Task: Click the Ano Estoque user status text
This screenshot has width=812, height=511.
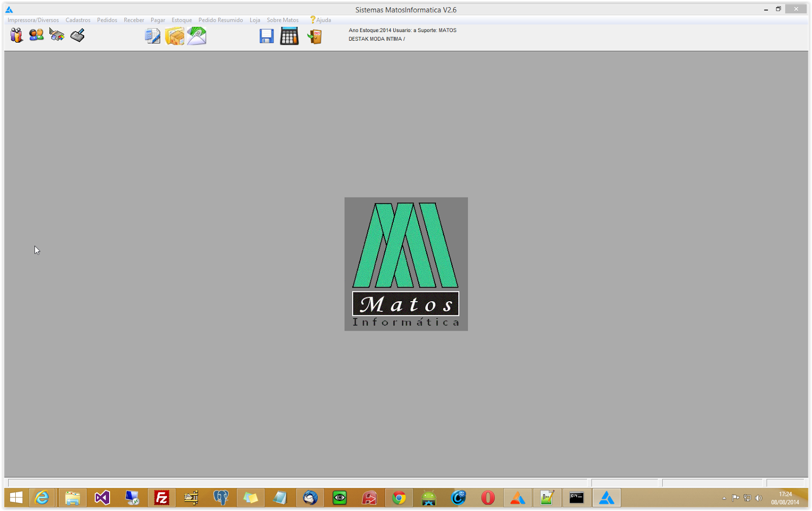Action: [x=402, y=30]
